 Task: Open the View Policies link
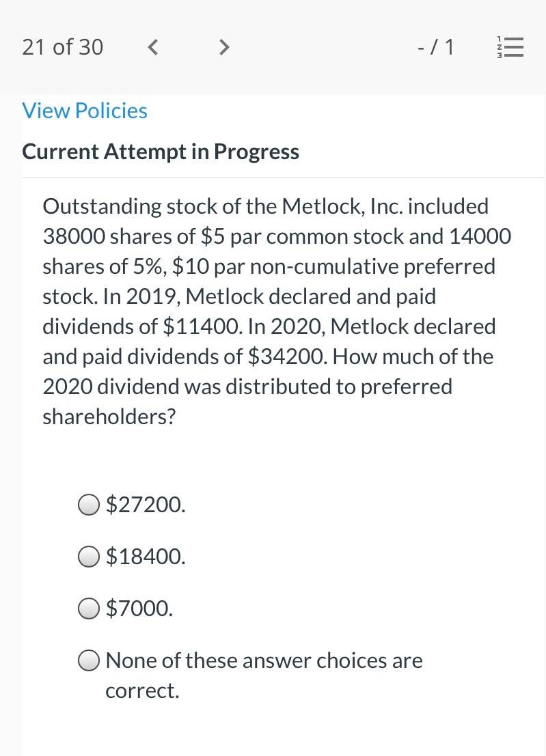click(x=85, y=111)
